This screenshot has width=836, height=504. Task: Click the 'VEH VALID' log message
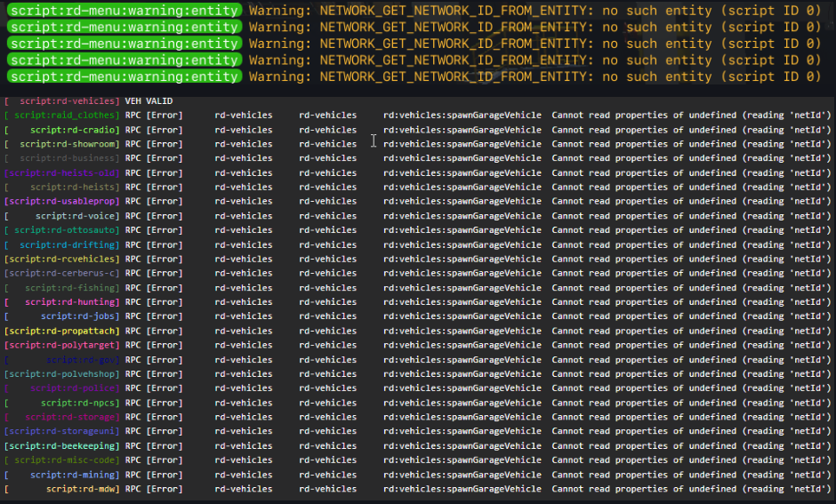(x=149, y=100)
